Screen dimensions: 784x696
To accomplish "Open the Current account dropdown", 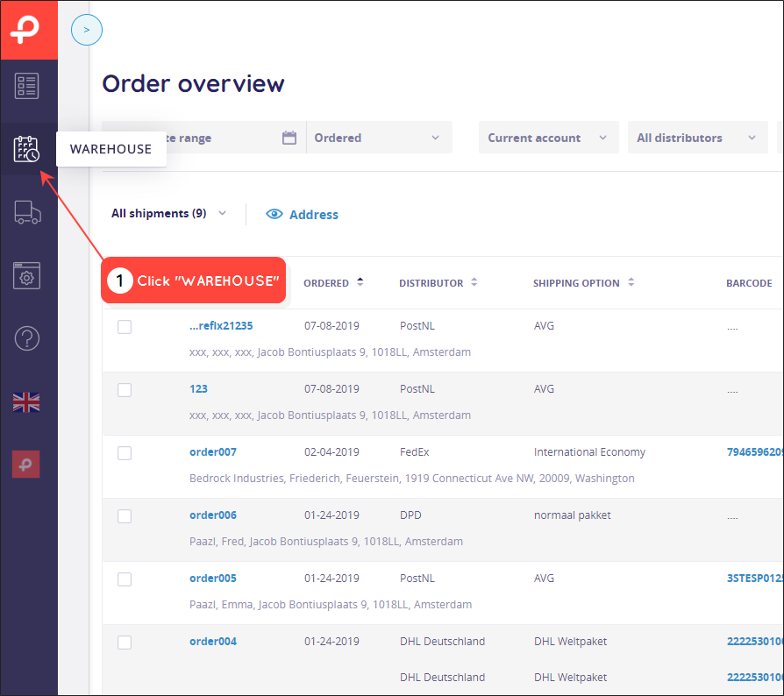I will point(548,138).
